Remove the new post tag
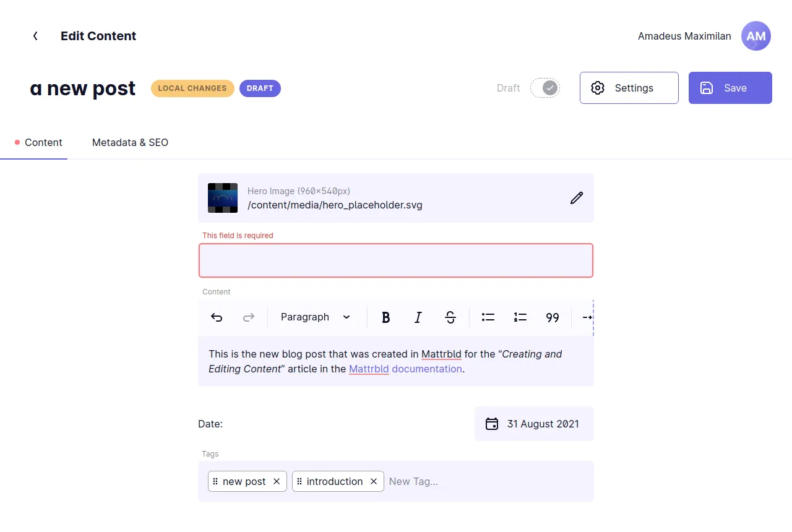Screen dimensions: 792x532 (x=277, y=481)
